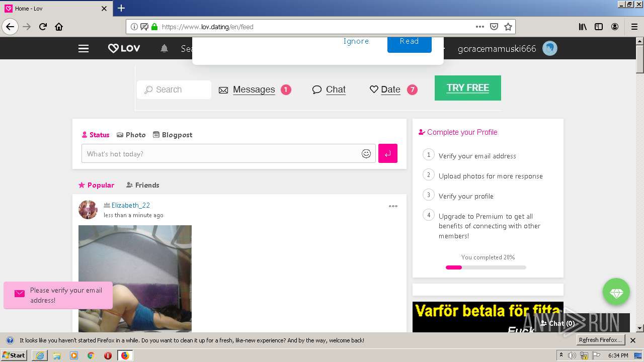Viewport: 644px width, 362px height.
Task: Open the Firefox account icon
Action: 615,27
